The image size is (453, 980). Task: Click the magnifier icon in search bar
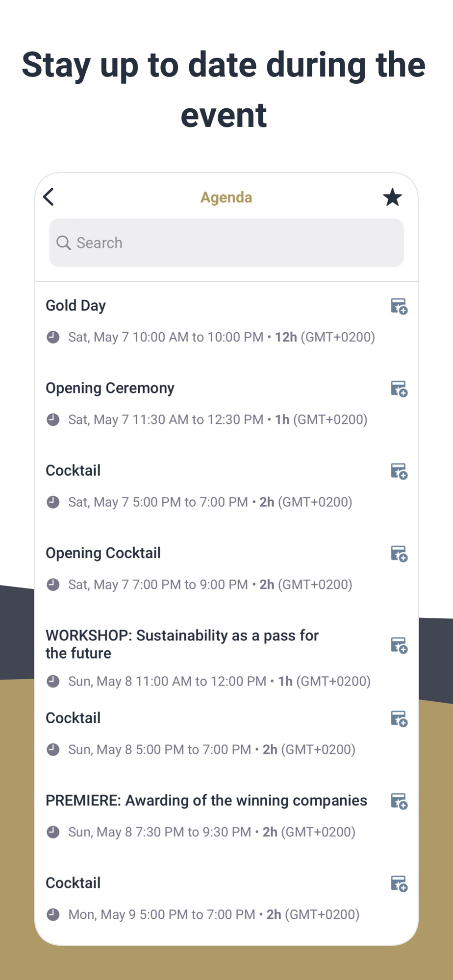pos(64,243)
